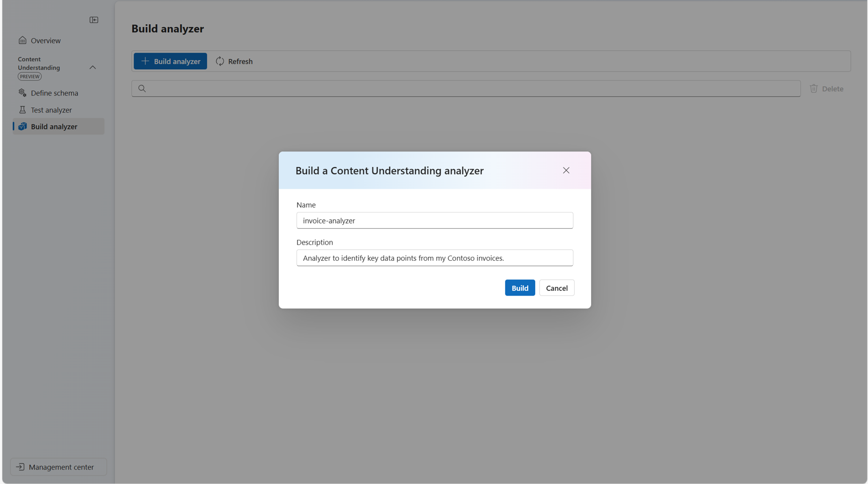
Task: Close the dialog with the X button
Action: 566,170
